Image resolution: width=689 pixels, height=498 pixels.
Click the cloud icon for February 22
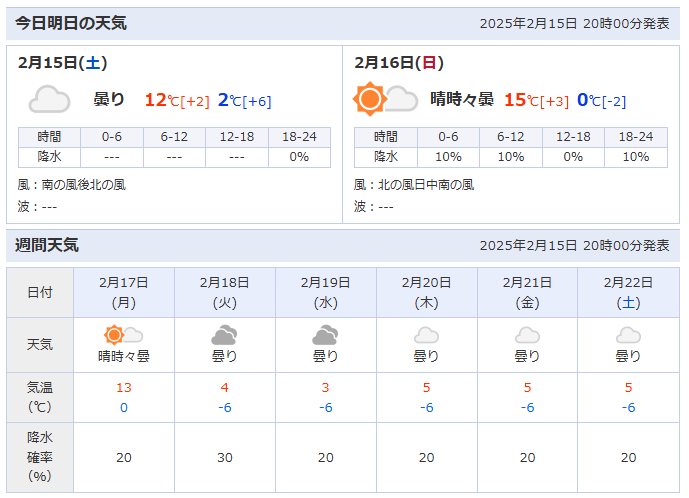point(628,335)
